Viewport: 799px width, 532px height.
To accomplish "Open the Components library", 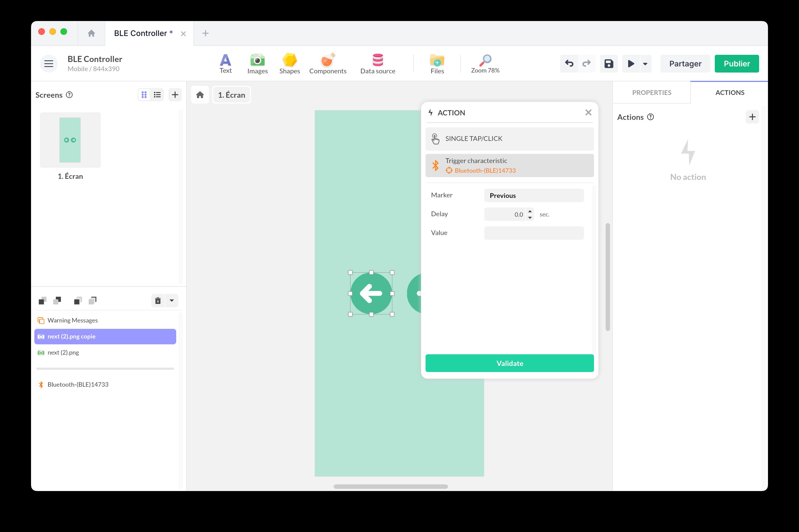I will point(327,63).
